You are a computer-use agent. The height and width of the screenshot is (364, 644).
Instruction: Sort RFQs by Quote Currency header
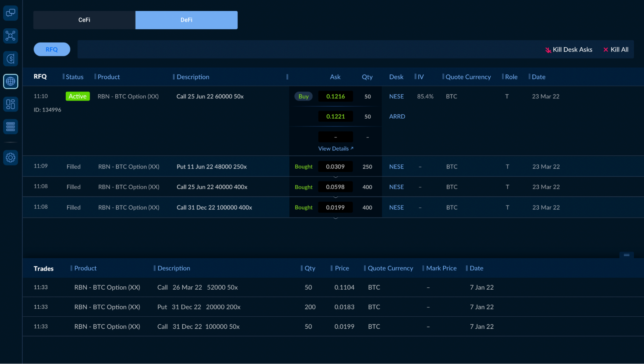coord(468,77)
